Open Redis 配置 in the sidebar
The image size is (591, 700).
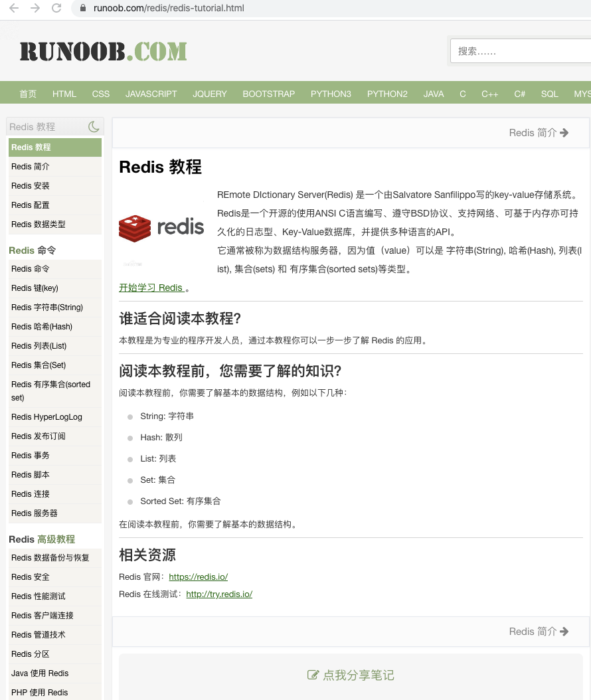55,205
